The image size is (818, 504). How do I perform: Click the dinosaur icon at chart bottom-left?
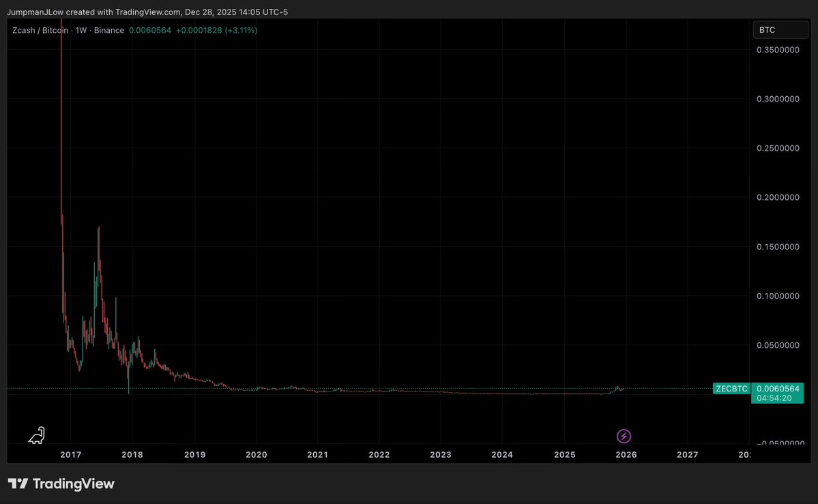coord(37,436)
